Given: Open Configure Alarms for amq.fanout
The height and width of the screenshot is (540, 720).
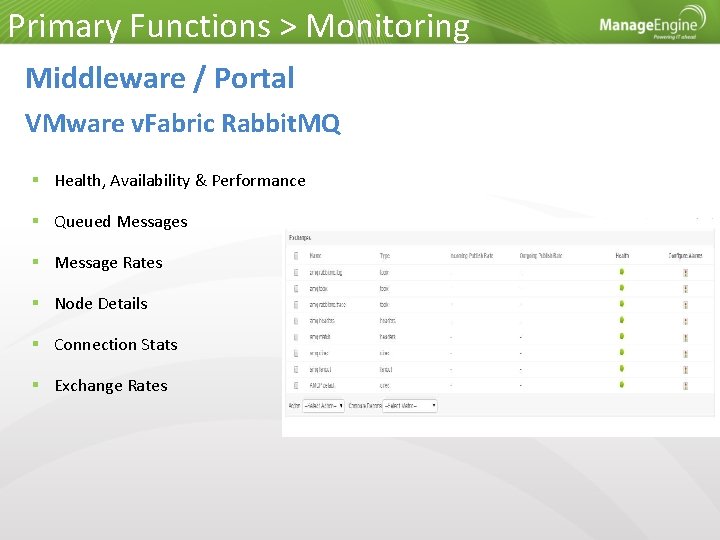Looking at the screenshot, I should coord(686,370).
